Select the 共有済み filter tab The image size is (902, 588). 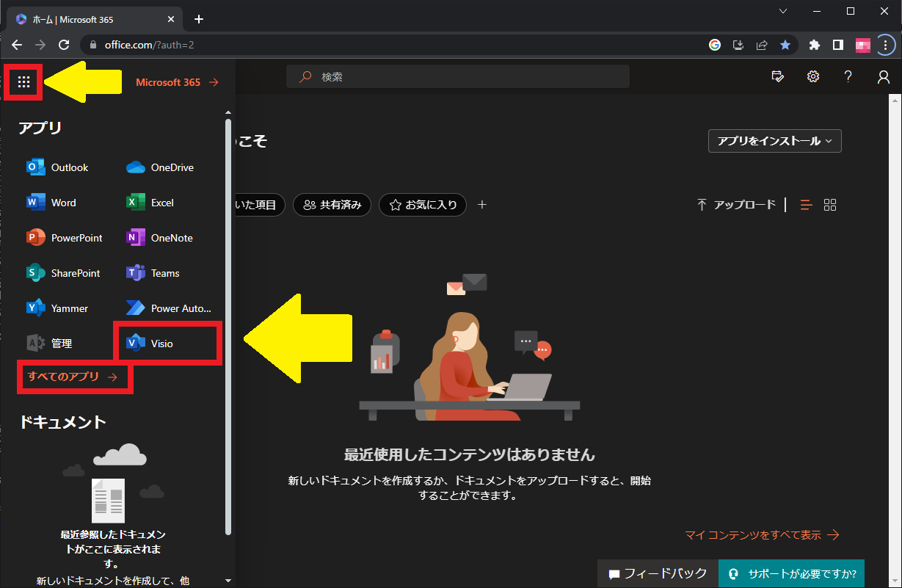tap(332, 205)
